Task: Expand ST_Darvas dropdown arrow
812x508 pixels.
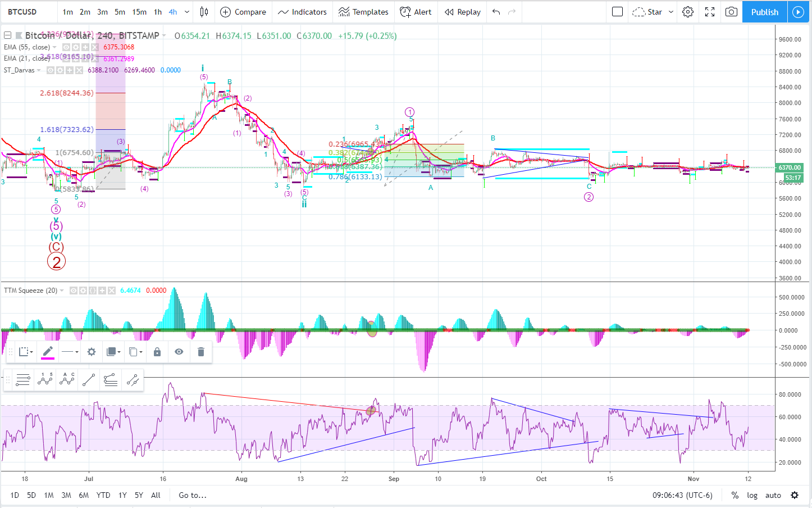Action: (x=39, y=70)
